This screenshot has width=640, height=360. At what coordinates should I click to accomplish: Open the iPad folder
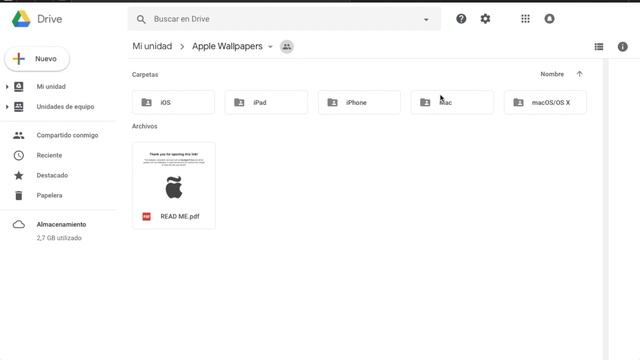coord(266,102)
